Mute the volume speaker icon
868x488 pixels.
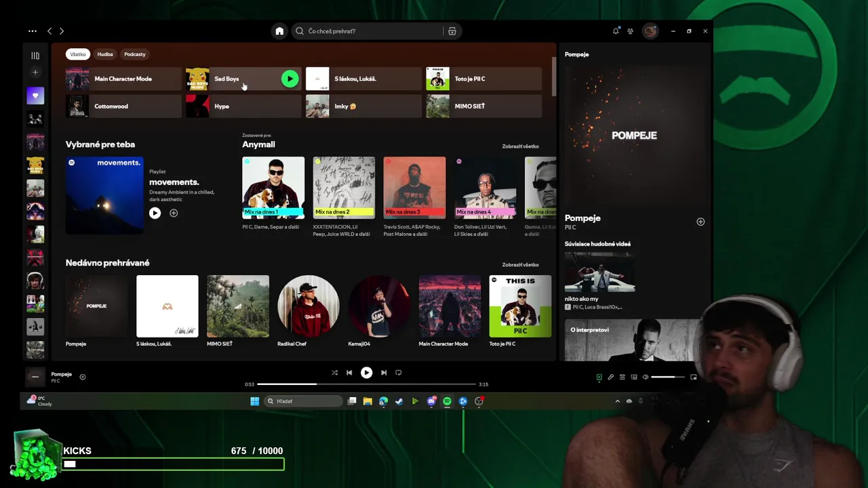[646, 377]
